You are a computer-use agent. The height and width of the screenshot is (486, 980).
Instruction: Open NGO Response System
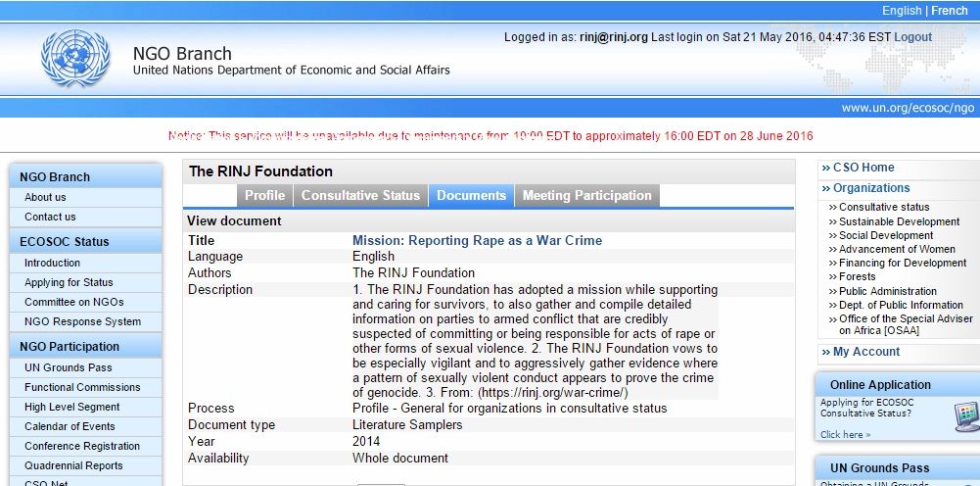[82, 321]
